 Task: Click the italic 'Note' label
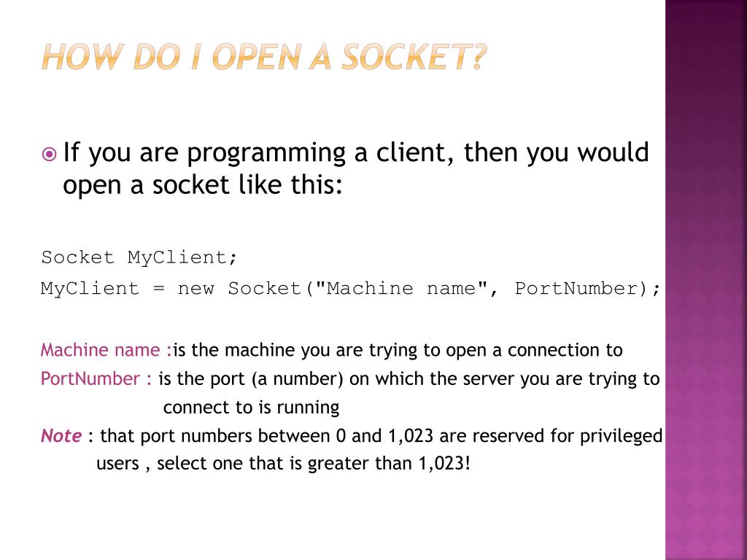61,436
